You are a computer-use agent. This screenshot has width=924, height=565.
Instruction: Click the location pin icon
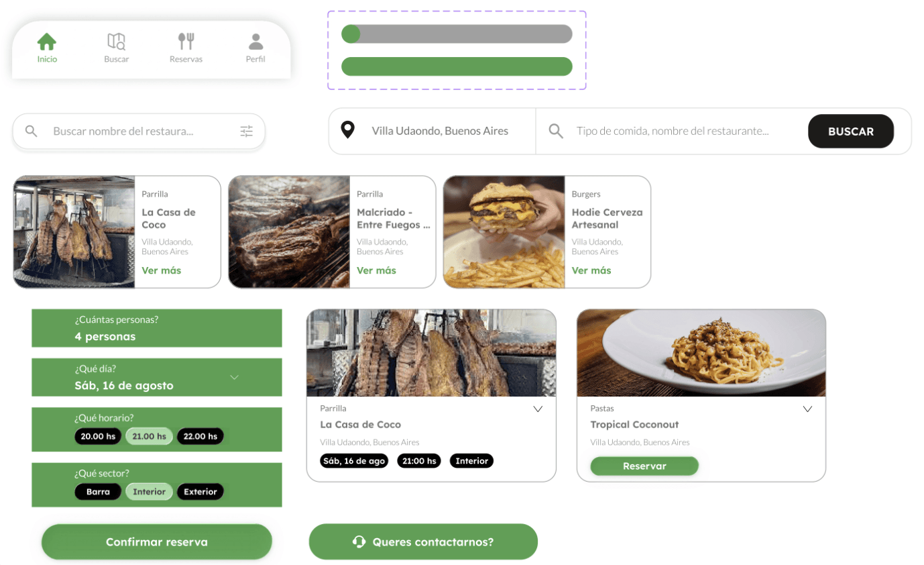[x=347, y=130]
